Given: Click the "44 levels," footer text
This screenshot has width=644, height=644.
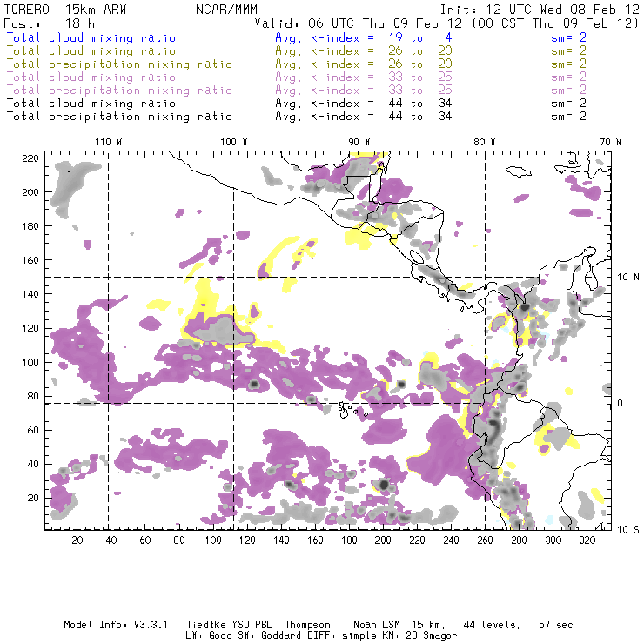Looking at the screenshot, I should pos(492,625).
